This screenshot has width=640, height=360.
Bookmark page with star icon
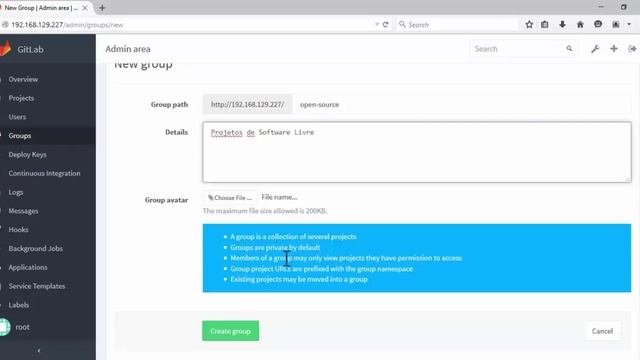[529, 24]
